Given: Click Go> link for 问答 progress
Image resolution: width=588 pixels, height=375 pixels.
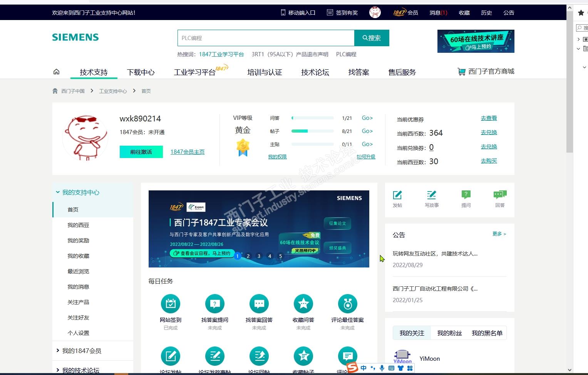Looking at the screenshot, I should pyautogui.click(x=367, y=118).
